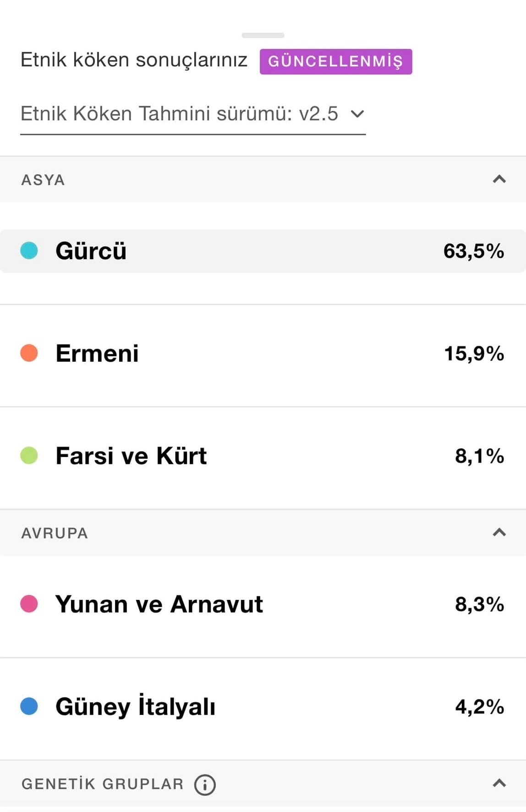
Task: Collapse the ASYA section chevron
Action: click(x=499, y=179)
